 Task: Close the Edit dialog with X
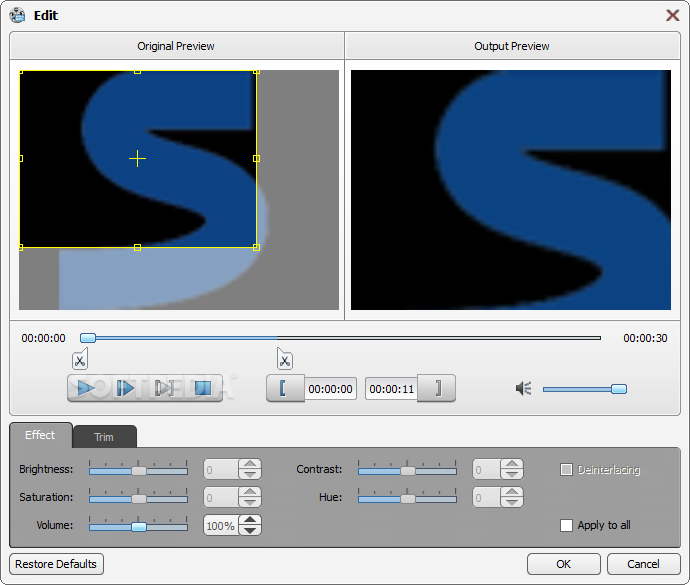pyautogui.click(x=672, y=15)
